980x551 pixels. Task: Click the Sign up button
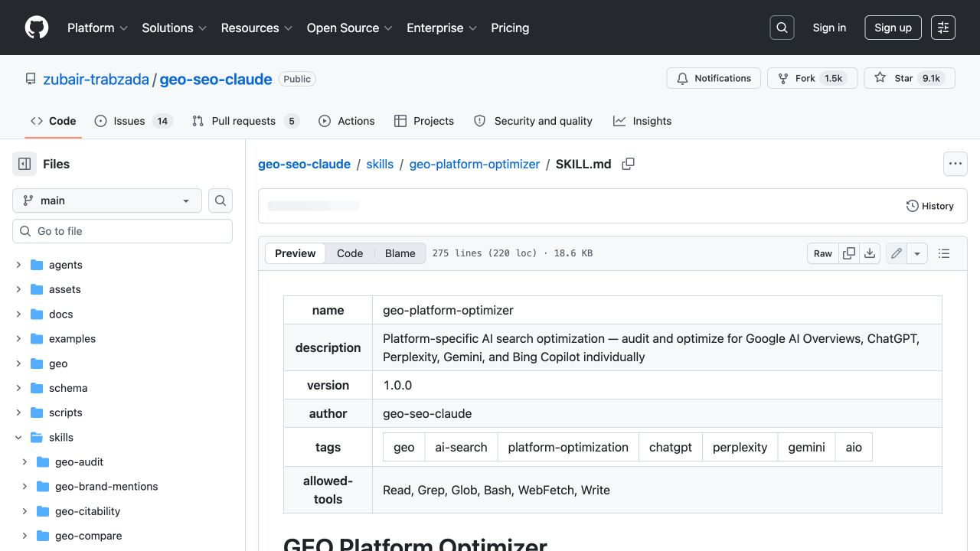893,28
